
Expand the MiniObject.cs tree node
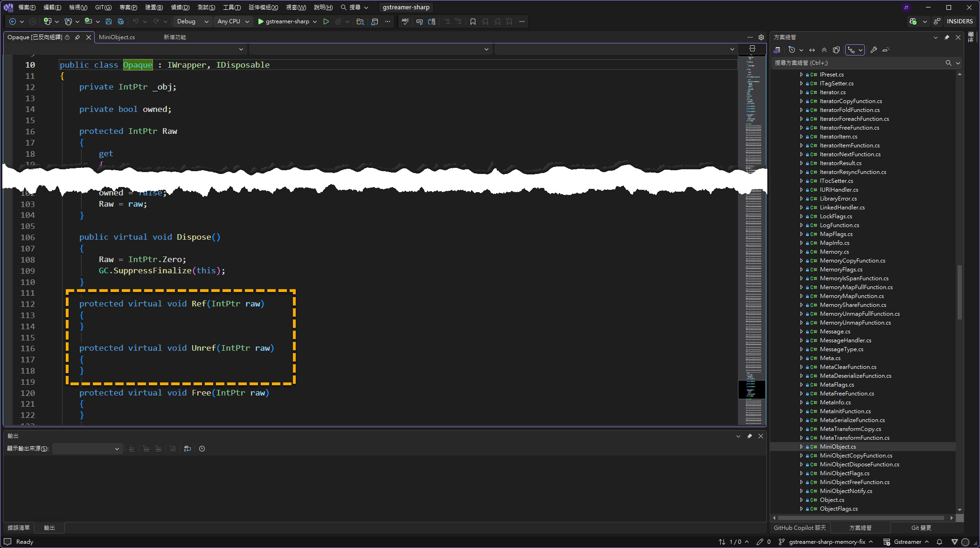coord(801,447)
